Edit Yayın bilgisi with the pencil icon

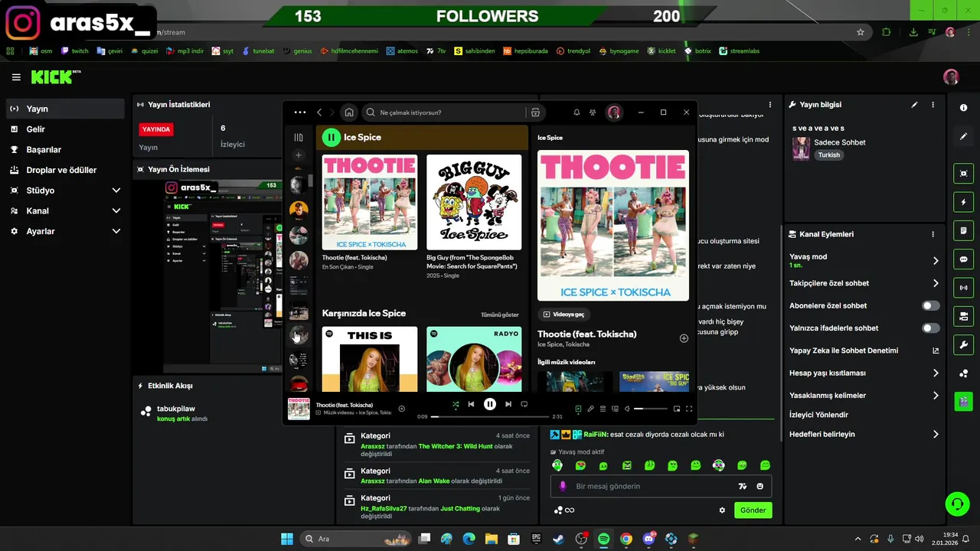click(x=914, y=105)
